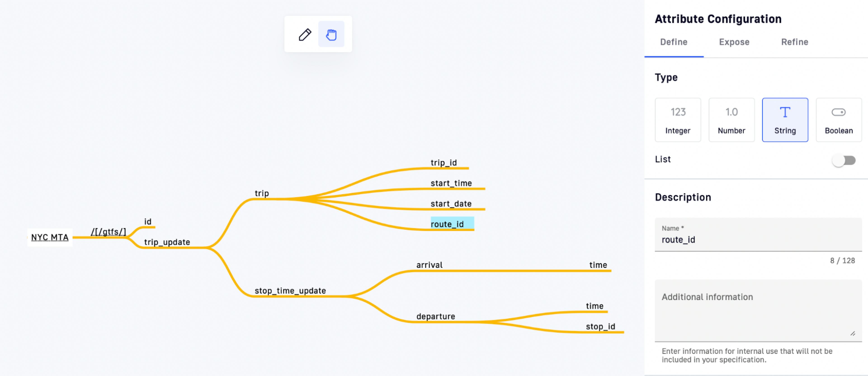868x376 pixels.
Task: Choose the Number type option
Action: pyautogui.click(x=731, y=120)
